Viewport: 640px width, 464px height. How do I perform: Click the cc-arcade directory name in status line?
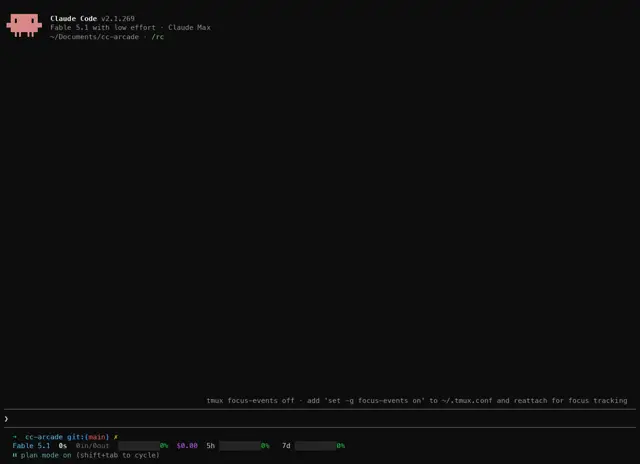[x=44, y=437]
